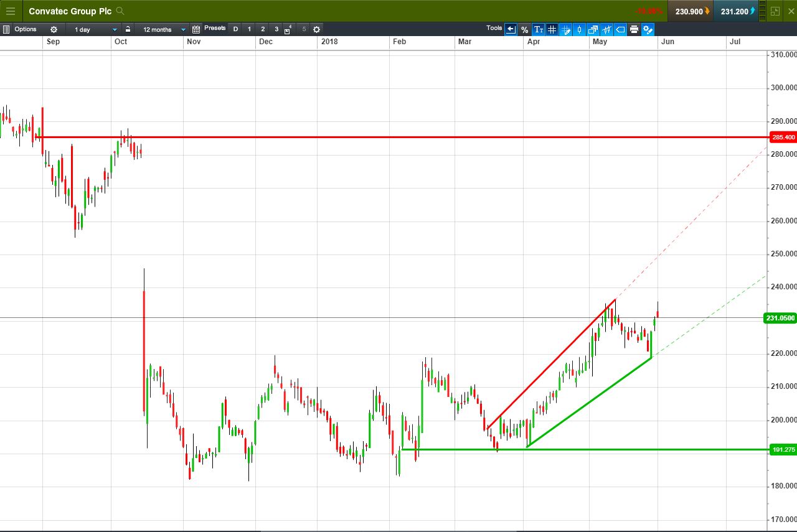Viewport: 797px width, 532px height.
Task: Toggle the padlock between interval and period
Action: 128,29
